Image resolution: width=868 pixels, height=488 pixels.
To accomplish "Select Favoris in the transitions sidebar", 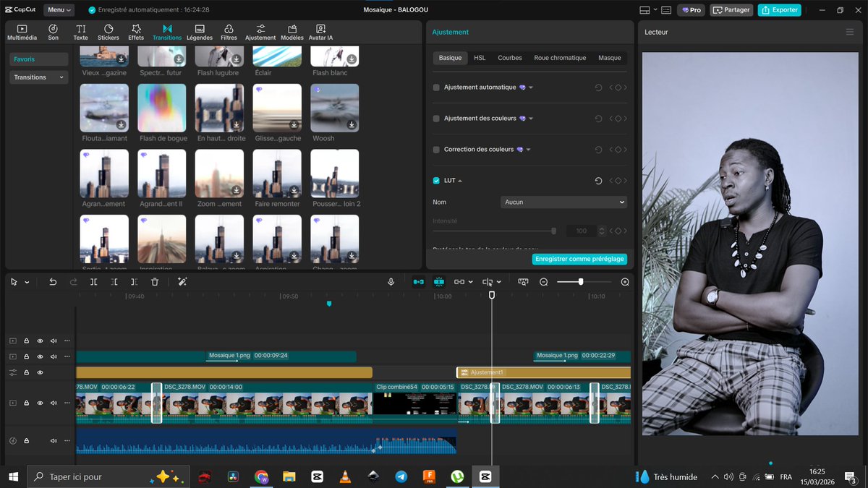I will [39, 59].
